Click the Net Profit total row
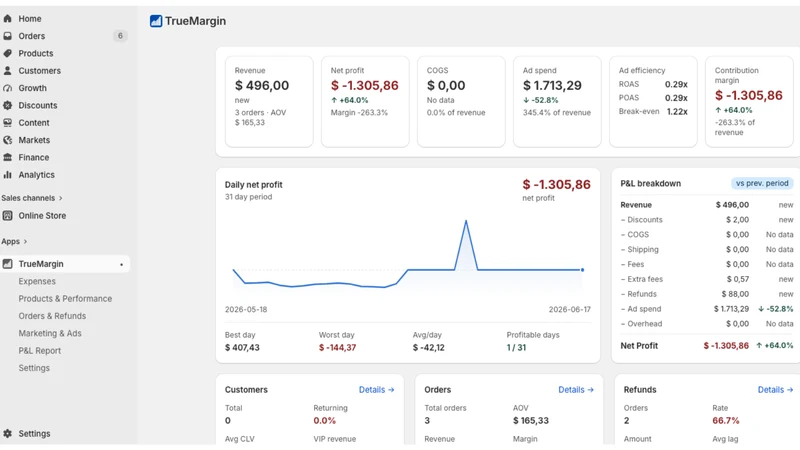 [x=707, y=345]
